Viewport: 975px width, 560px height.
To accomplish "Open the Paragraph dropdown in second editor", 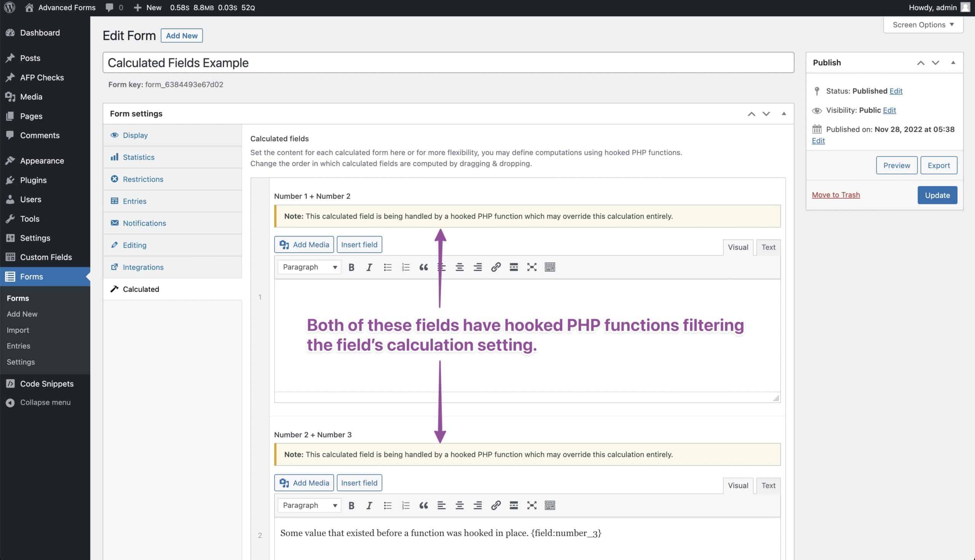I will click(x=309, y=506).
